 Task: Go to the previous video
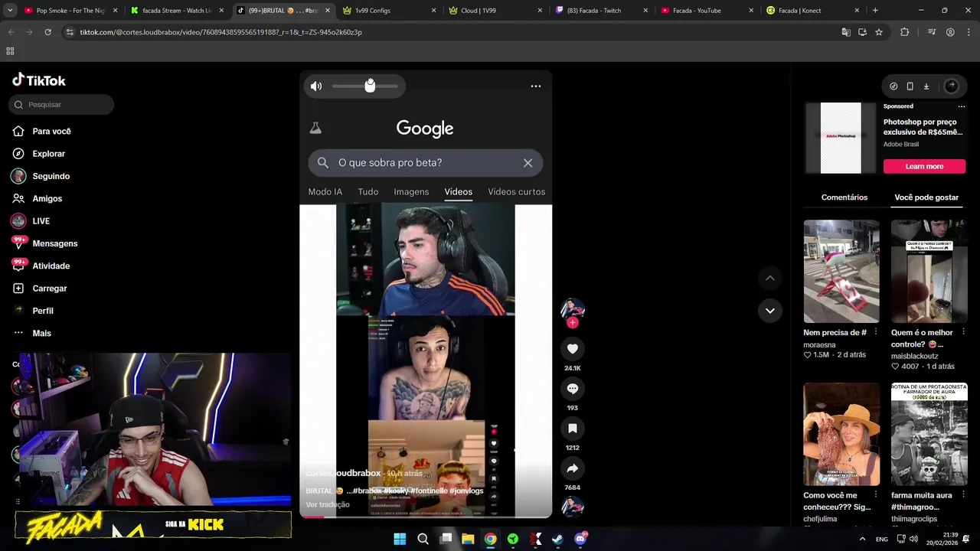coord(769,278)
